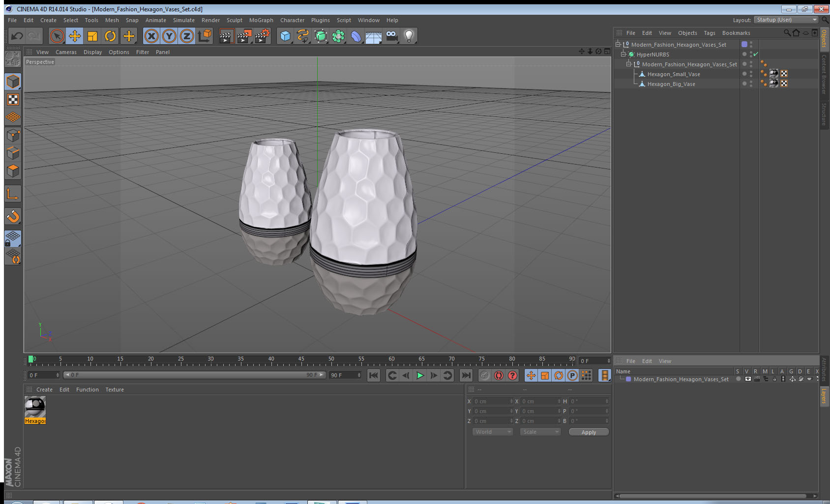Render to Picture Viewer
Viewport: 830px width, 504px height.
[244, 36]
